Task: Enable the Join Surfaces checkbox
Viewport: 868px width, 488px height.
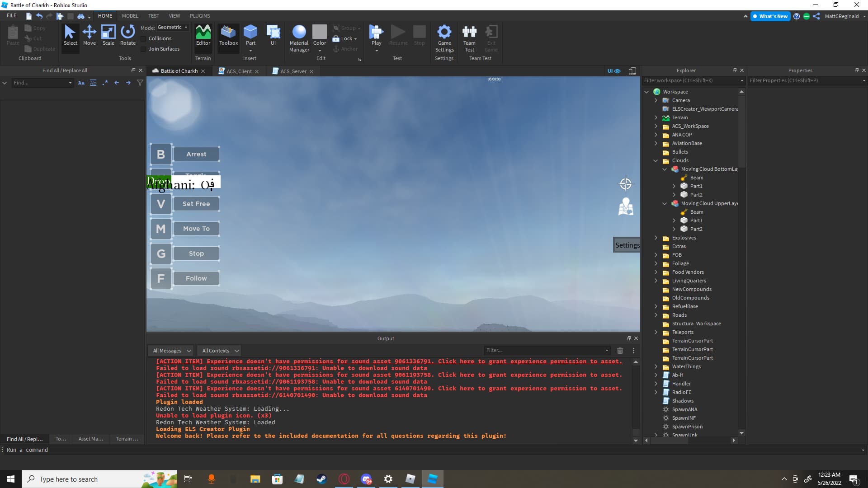Action: 144,49
